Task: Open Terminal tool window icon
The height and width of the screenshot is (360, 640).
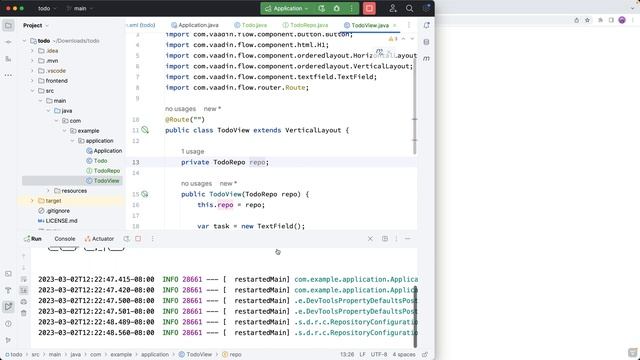Action: (8, 273)
